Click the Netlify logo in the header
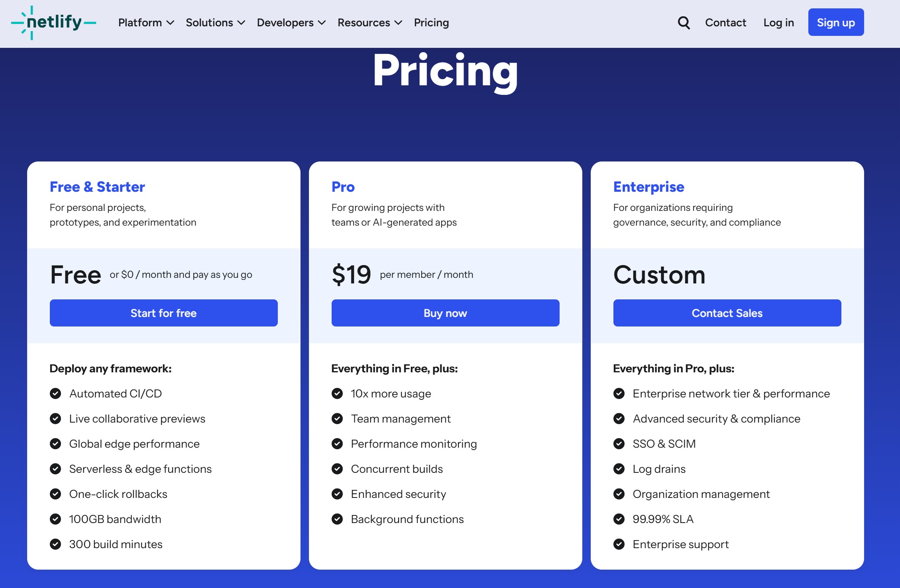The width and height of the screenshot is (900, 588). [x=53, y=22]
